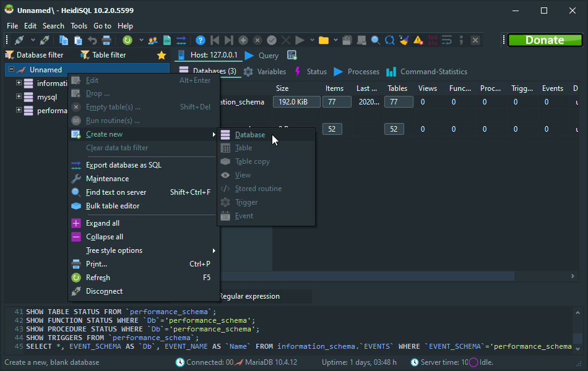Click the last row navigation icon

click(229, 40)
